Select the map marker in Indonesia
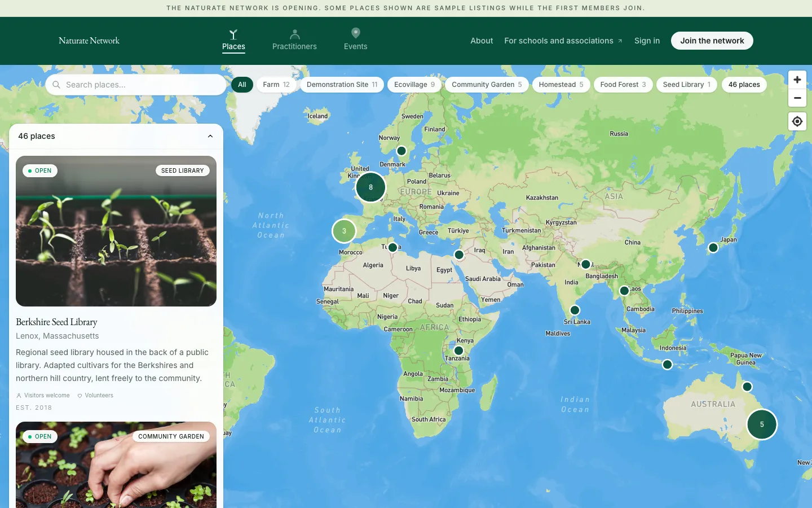Image resolution: width=812 pixels, height=508 pixels. (x=668, y=365)
